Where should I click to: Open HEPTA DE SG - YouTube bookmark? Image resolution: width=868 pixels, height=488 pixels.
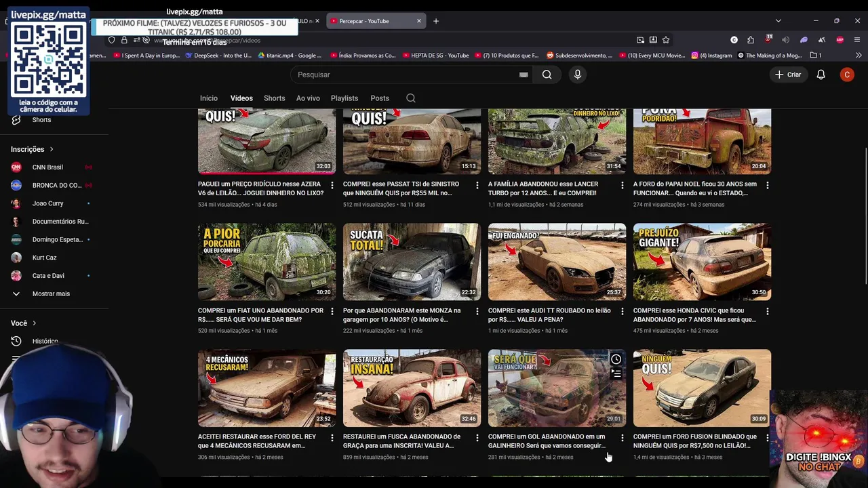click(435, 56)
